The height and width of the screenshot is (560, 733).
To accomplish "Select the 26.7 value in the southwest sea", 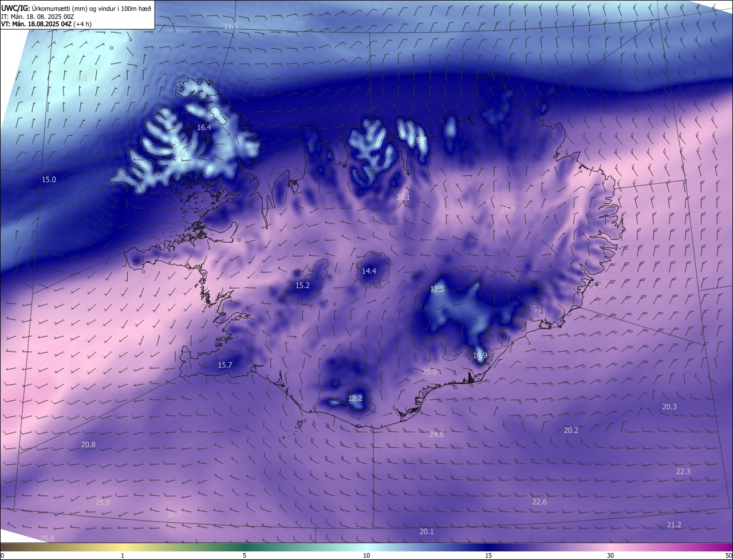I will pos(174,515).
